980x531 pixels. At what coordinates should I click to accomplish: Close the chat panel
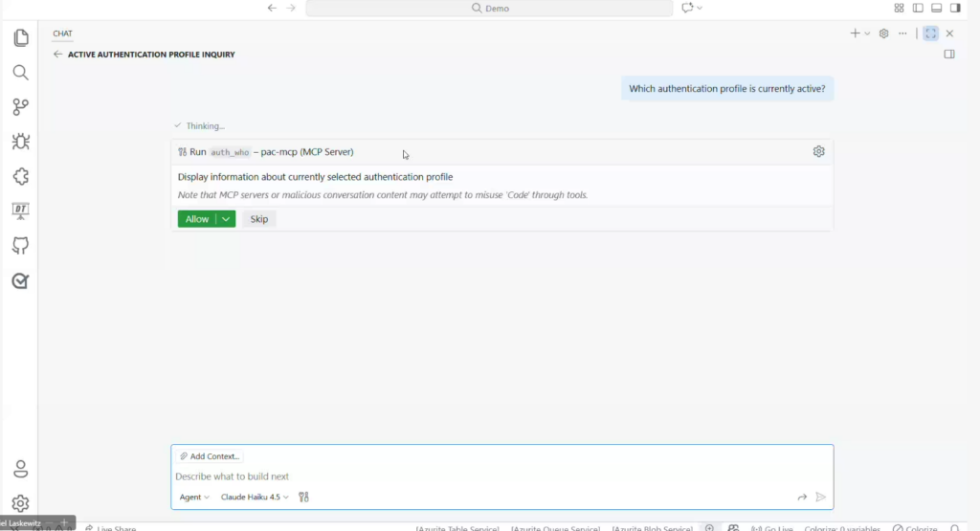[949, 33]
